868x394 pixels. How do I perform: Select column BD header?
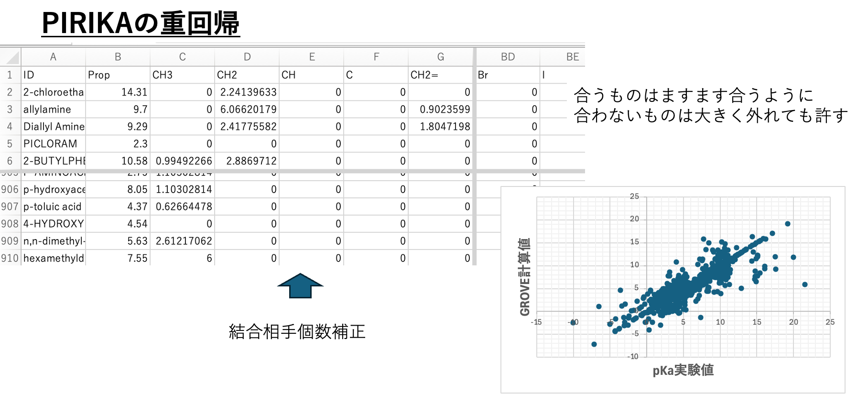point(508,57)
